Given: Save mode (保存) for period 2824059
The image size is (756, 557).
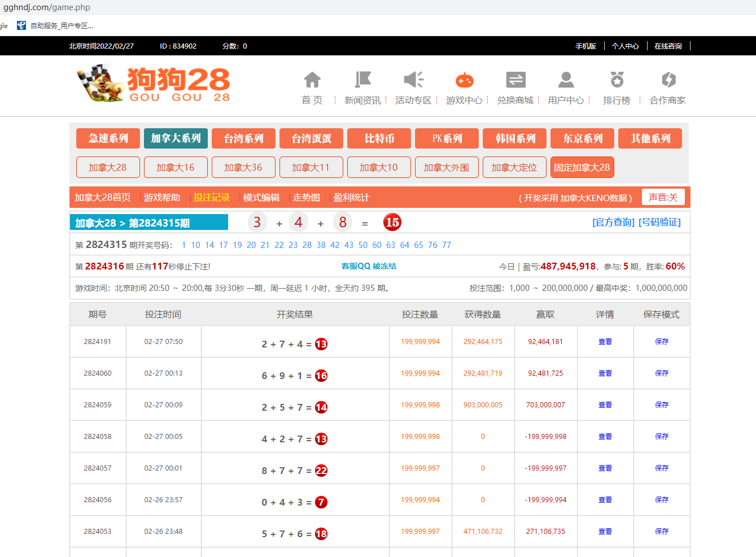Looking at the screenshot, I should [661, 405].
